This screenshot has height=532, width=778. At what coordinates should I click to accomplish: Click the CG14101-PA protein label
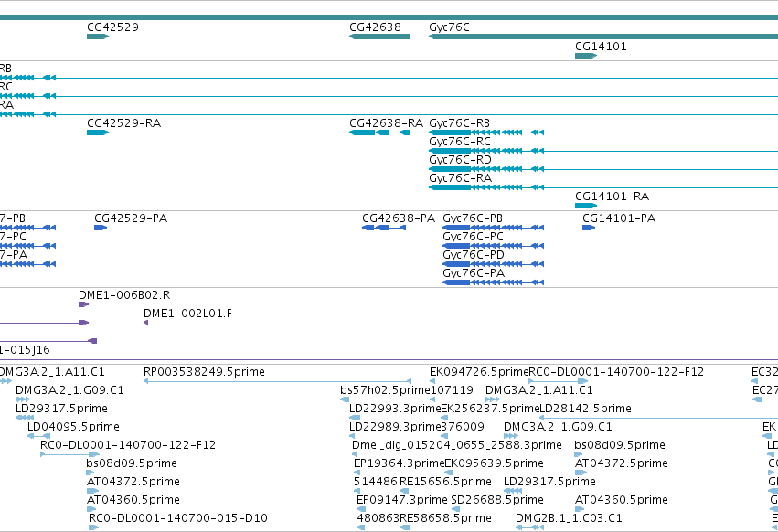click(x=619, y=218)
